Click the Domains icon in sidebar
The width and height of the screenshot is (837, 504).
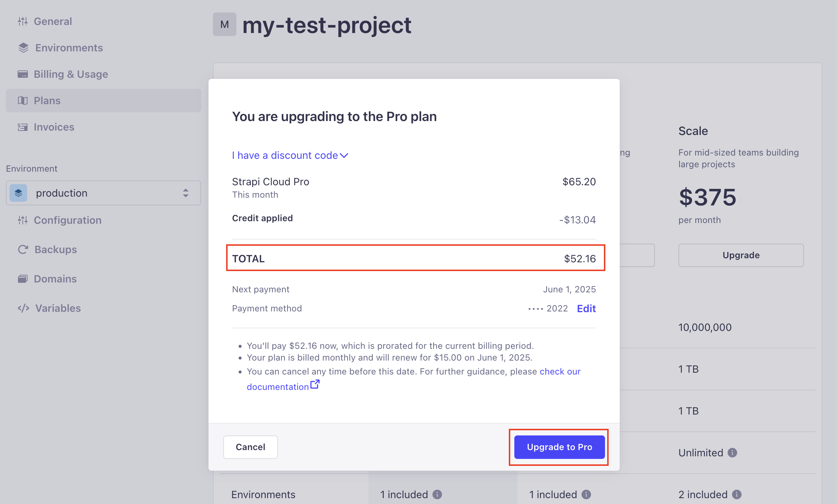pyautogui.click(x=23, y=279)
